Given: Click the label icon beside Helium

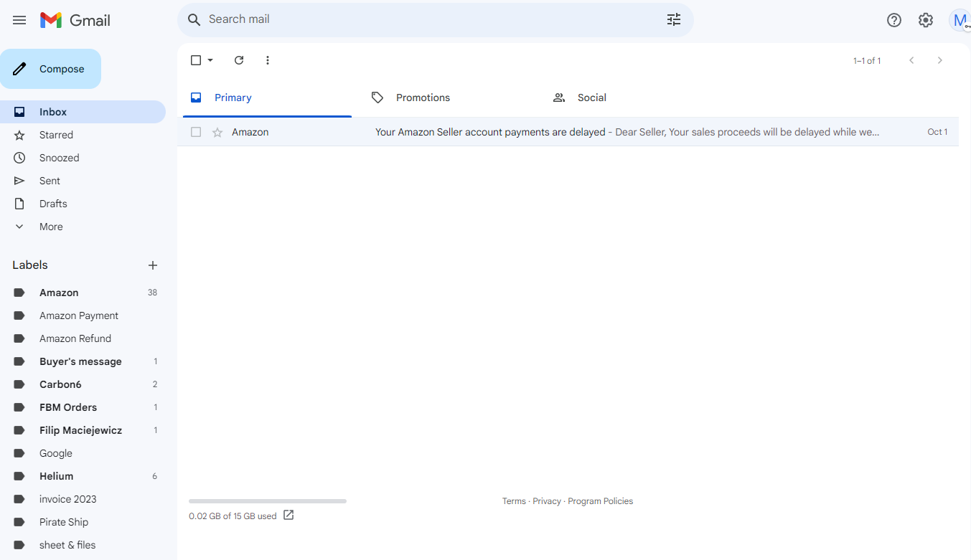Looking at the screenshot, I should (19, 476).
